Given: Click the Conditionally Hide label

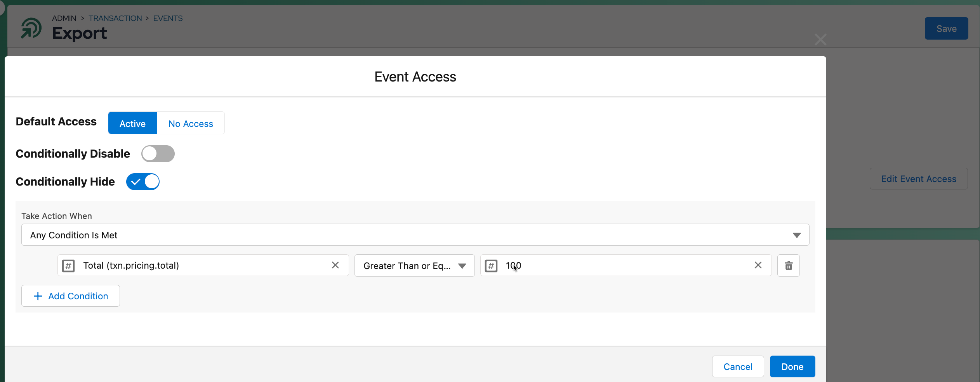Looking at the screenshot, I should (x=65, y=182).
